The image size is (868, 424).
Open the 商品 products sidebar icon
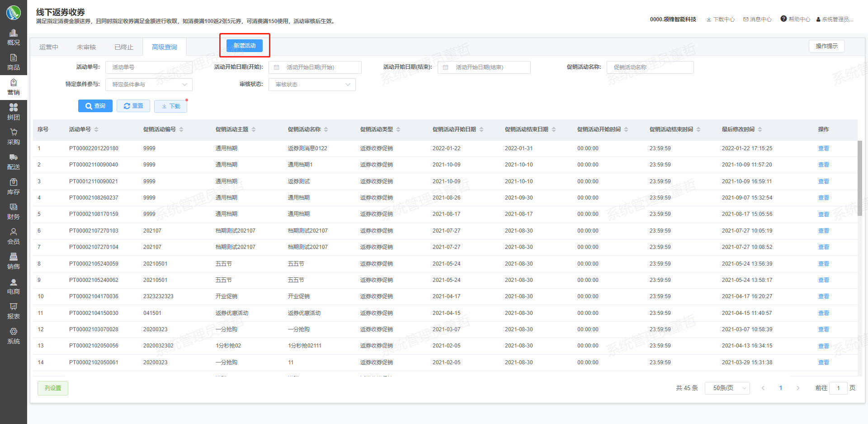click(x=14, y=58)
